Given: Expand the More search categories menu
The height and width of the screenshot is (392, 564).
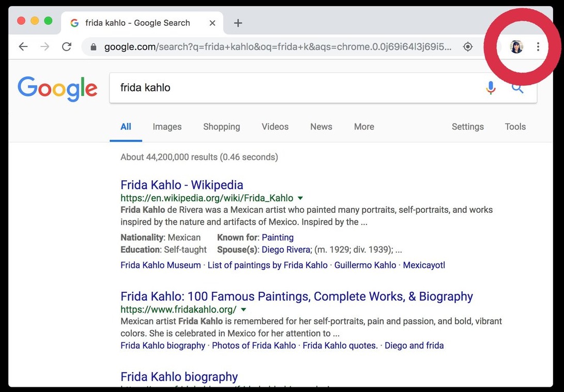Looking at the screenshot, I should tap(364, 127).
